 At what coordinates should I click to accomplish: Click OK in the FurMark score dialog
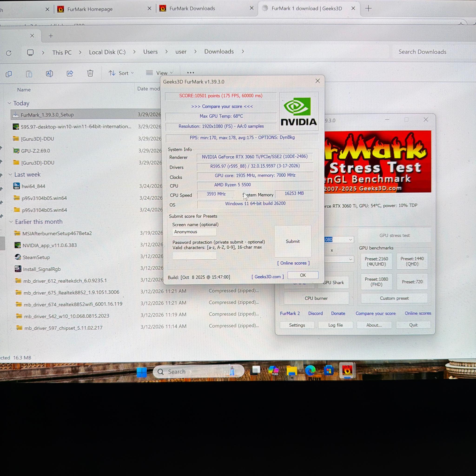(303, 275)
